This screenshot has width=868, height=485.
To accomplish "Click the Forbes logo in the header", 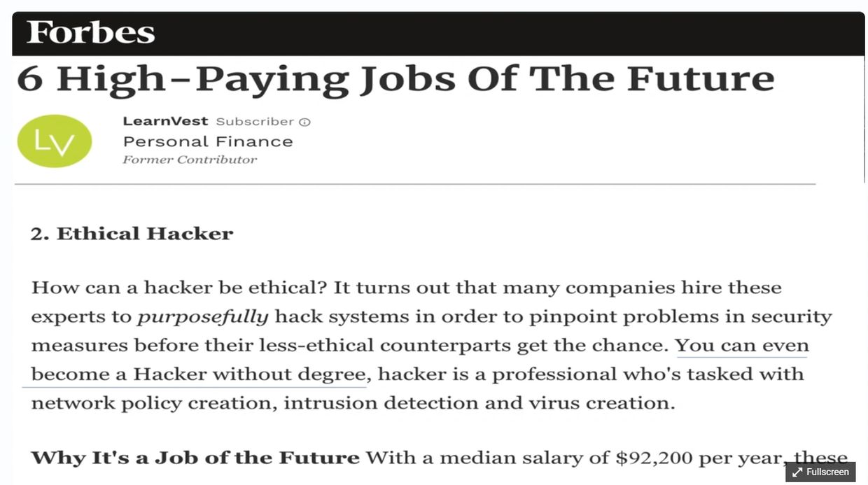I will tap(90, 33).
